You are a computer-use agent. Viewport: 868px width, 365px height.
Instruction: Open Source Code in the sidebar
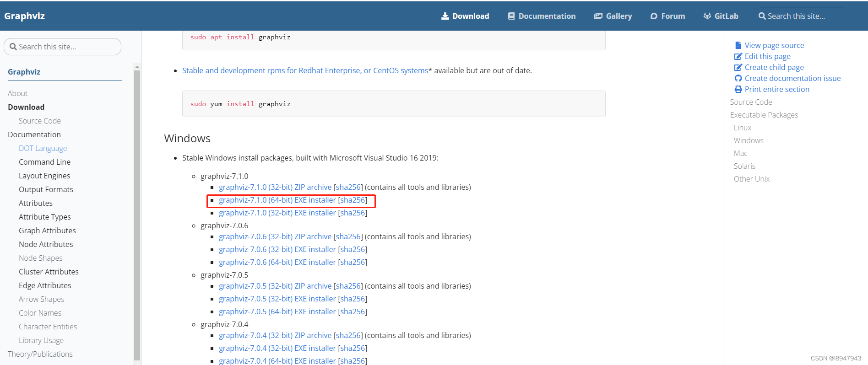40,121
